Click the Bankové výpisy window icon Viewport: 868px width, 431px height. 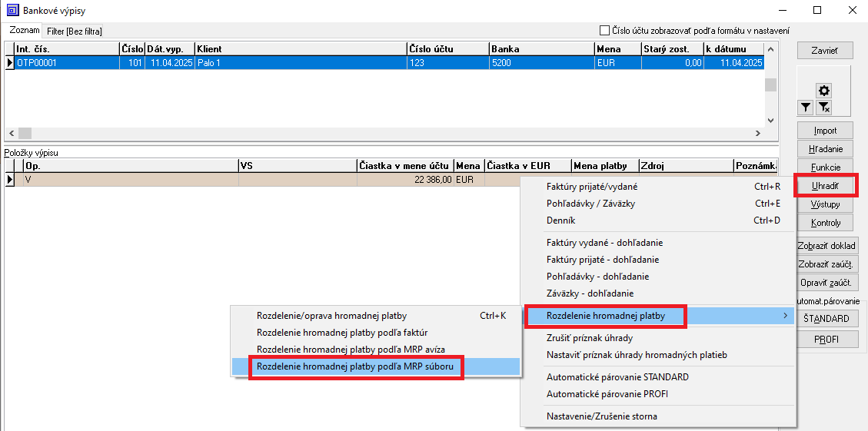click(x=12, y=10)
